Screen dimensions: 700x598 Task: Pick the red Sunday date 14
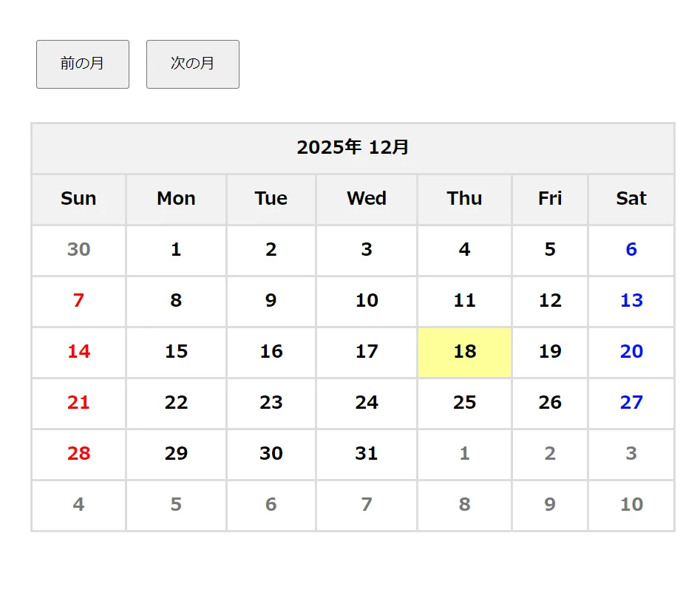78,352
